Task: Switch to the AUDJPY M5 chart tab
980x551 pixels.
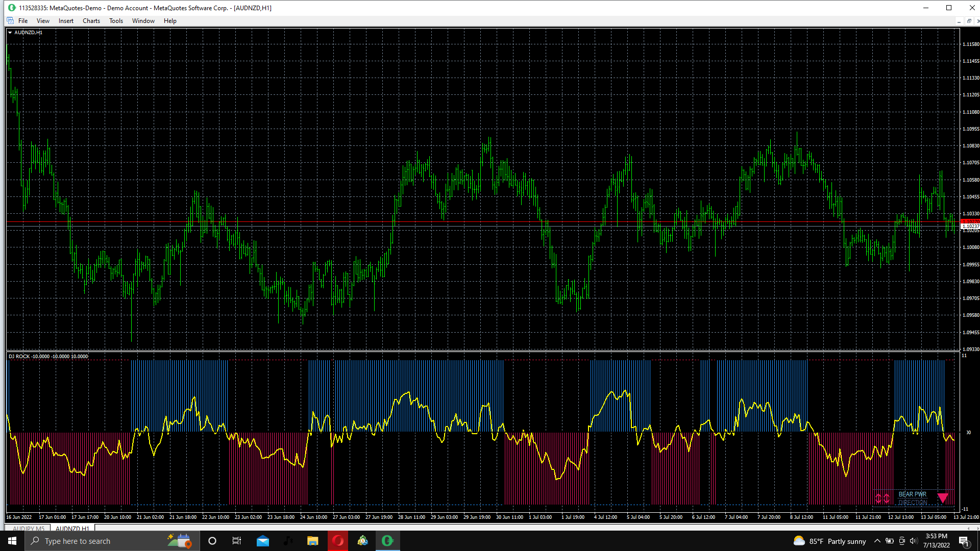Action: click(29, 529)
